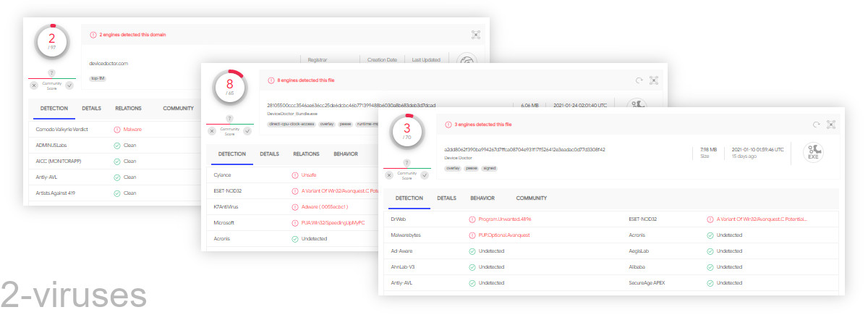This screenshot has height=315, width=868.
Task: Open the DETECTION tab in the 8-engine file report
Action: (232, 154)
